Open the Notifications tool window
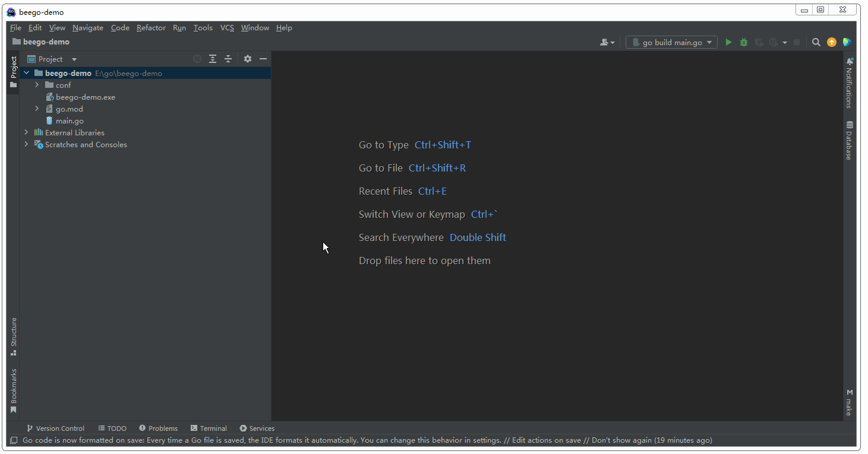The height and width of the screenshot is (454, 868). click(850, 82)
